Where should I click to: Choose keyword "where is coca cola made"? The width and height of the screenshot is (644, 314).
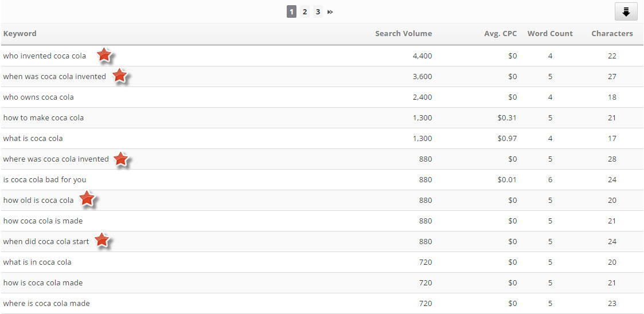click(46, 304)
